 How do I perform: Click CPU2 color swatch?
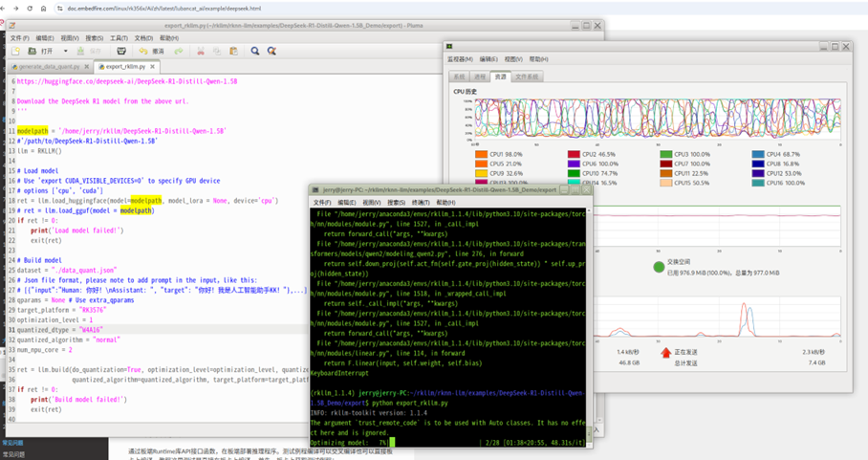574,154
